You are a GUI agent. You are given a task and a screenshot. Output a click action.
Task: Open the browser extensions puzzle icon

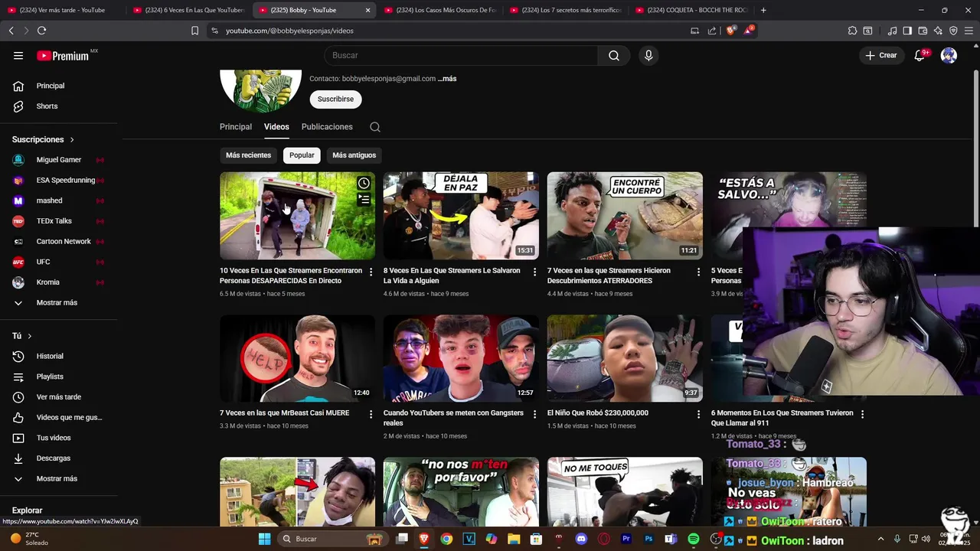click(x=852, y=31)
